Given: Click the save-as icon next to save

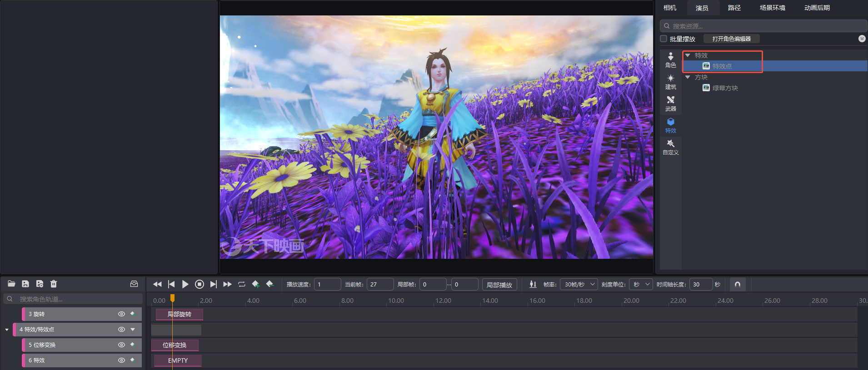Looking at the screenshot, I should point(40,284).
